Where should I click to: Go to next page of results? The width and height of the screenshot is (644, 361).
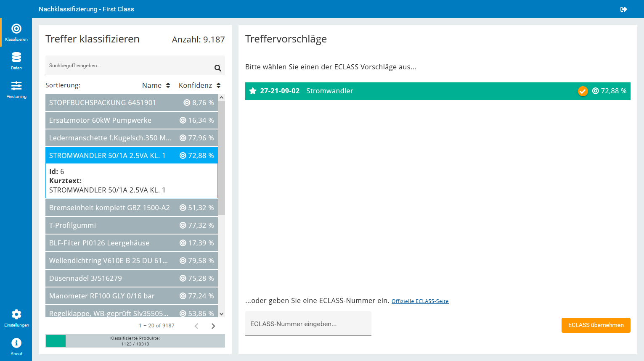pyautogui.click(x=213, y=326)
